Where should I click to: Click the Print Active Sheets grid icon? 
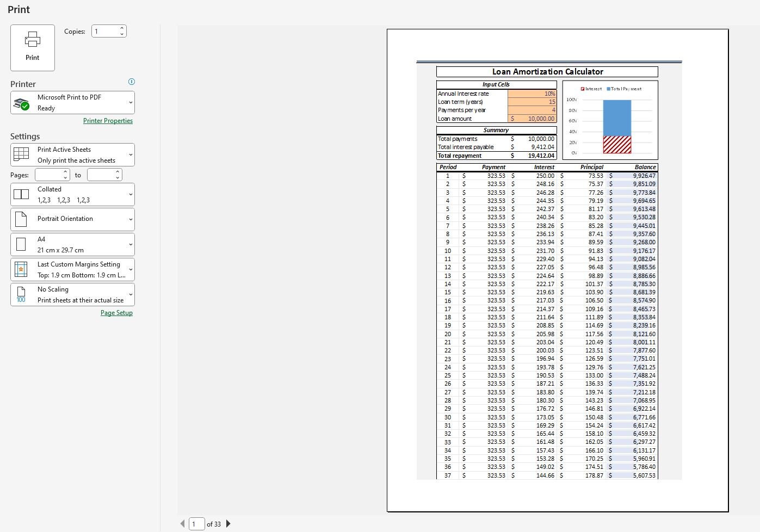tap(21, 154)
